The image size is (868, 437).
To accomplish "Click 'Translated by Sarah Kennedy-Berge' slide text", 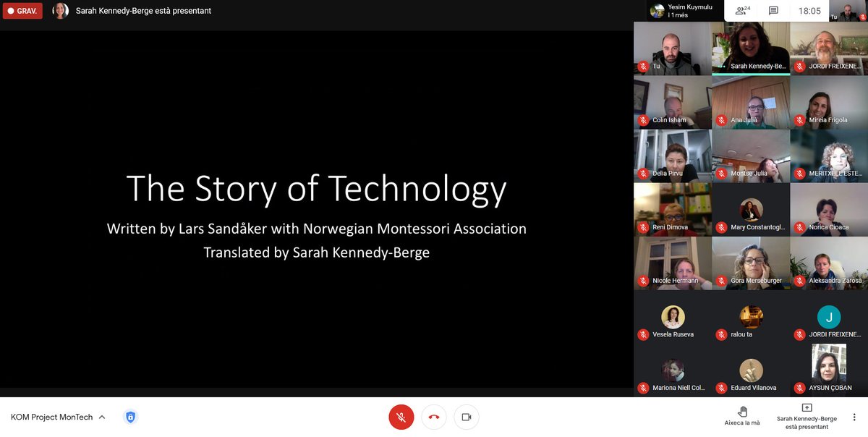I will (317, 253).
